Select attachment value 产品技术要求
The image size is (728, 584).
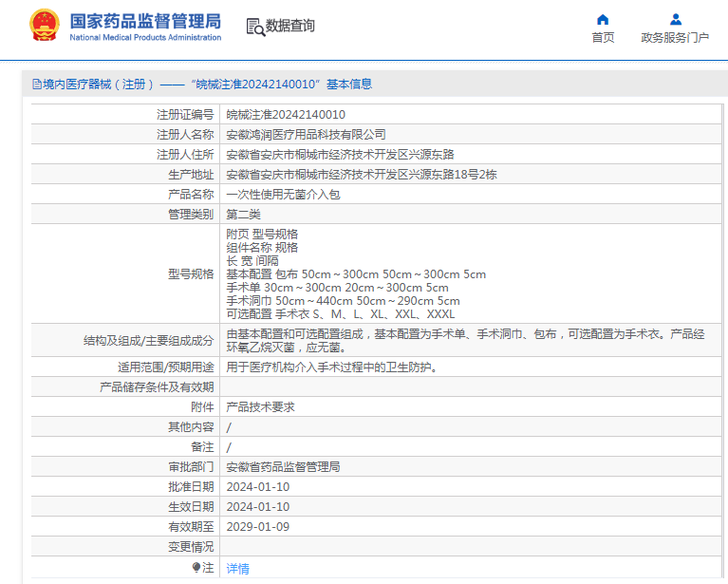pos(260,407)
